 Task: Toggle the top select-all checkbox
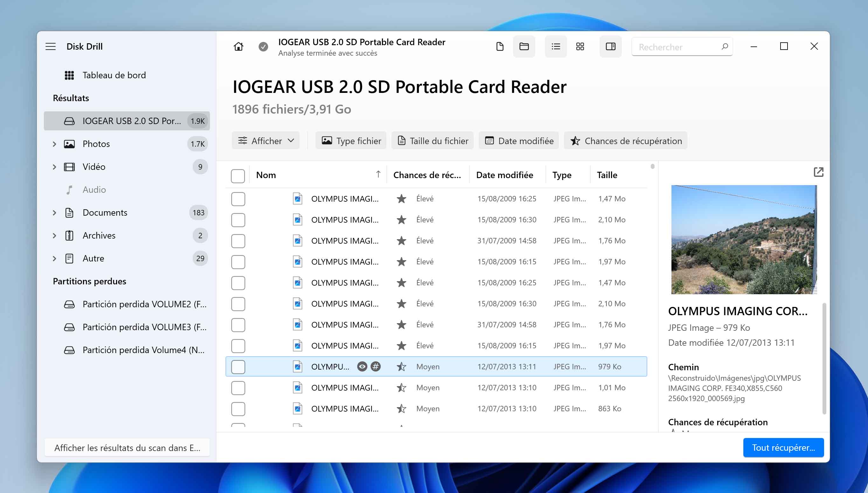238,175
